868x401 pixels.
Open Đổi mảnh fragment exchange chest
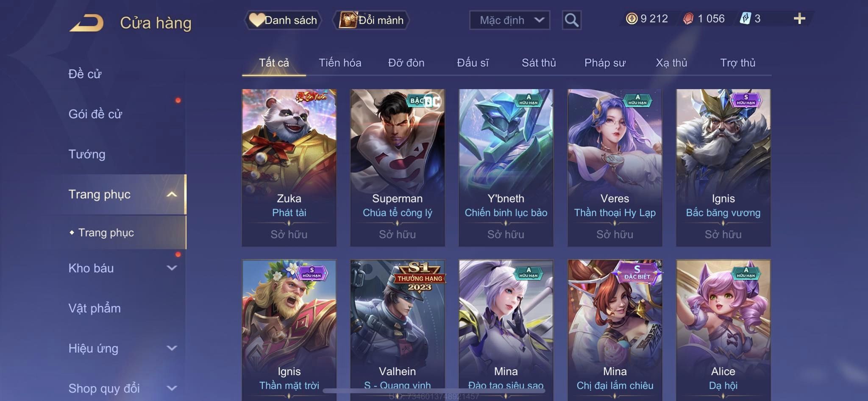pos(371,20)
